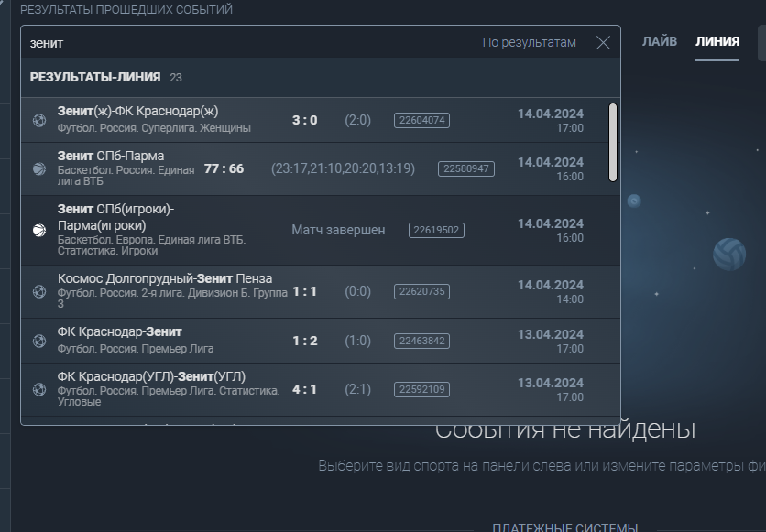Click the basketball icon for Зенит СПб(игроки)-Парма(игроки)
Viewport: 766px width, 532px height.
(x=39, y=230)
